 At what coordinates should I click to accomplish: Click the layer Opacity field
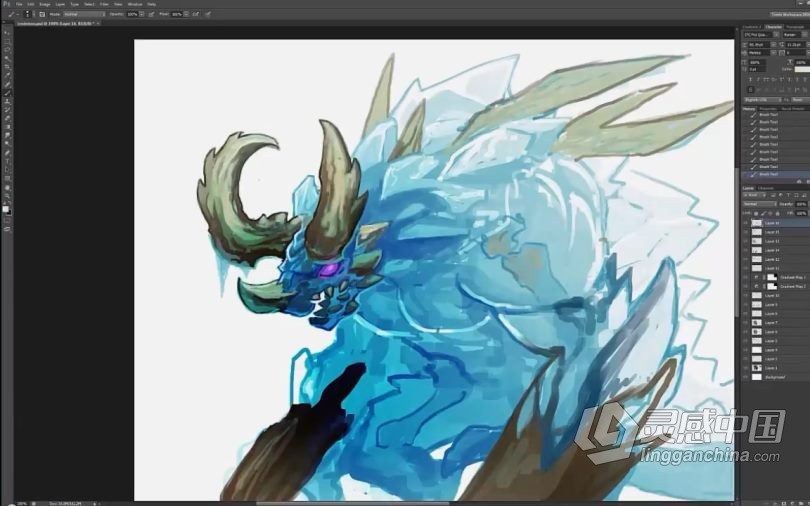[x=801, y=204]
